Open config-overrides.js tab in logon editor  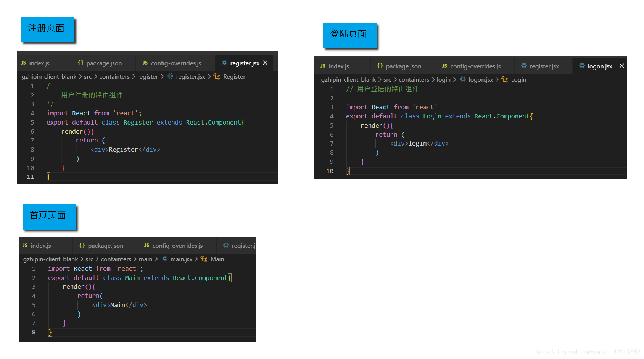click(x=474, y=66)
